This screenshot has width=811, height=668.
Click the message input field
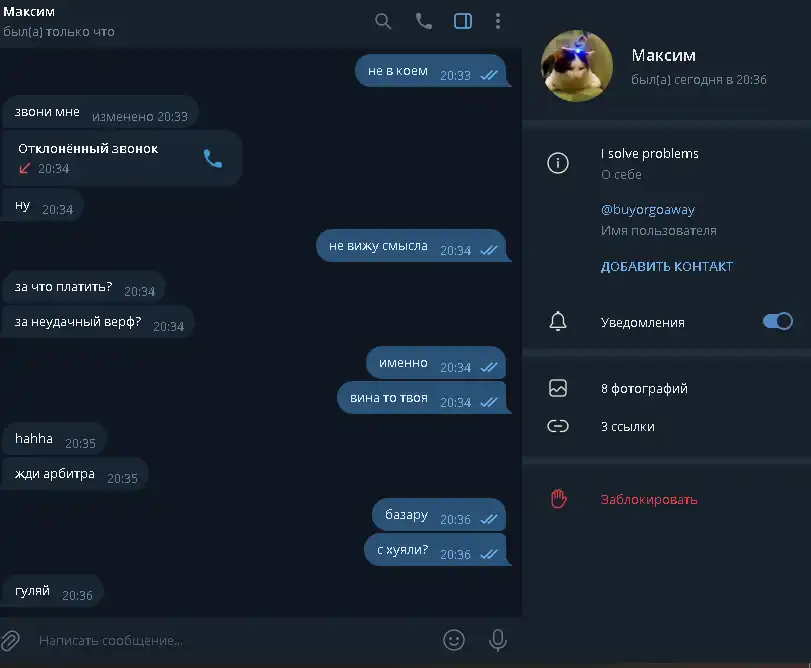click(233, 641)
